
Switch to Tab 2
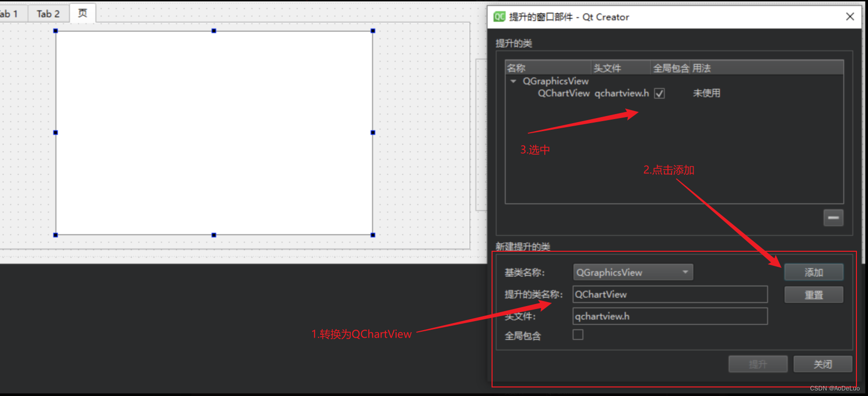click(48, 14)
